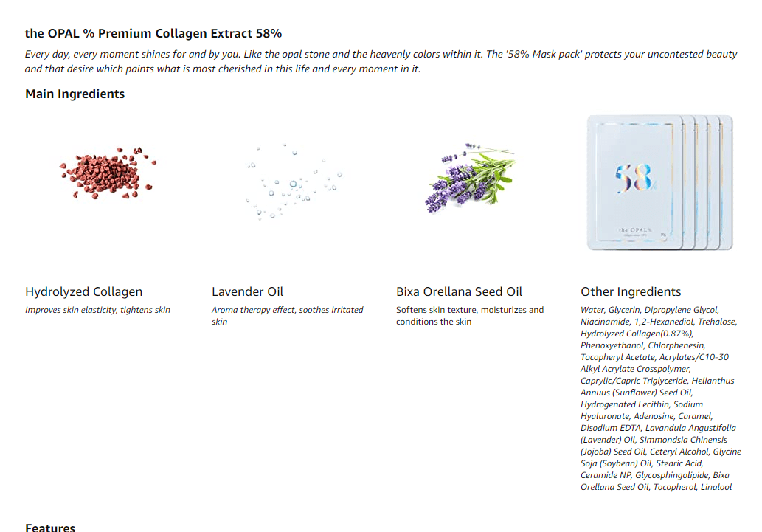Click the red collagen granules image
The width and height of the screenshot is (762, 532).
pos(108,176)
